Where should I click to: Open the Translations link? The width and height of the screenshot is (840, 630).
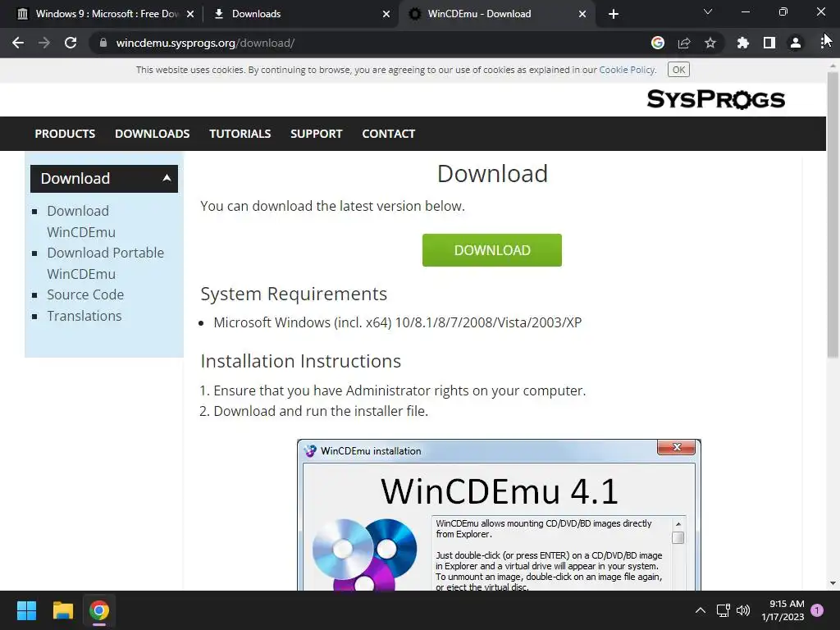(x=84, y=316)
